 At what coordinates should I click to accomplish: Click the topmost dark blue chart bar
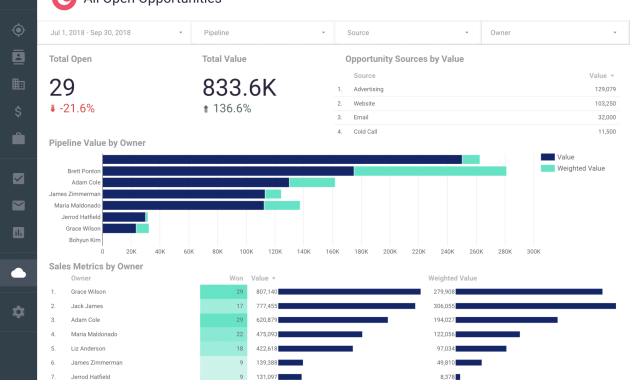pos(282,159)
